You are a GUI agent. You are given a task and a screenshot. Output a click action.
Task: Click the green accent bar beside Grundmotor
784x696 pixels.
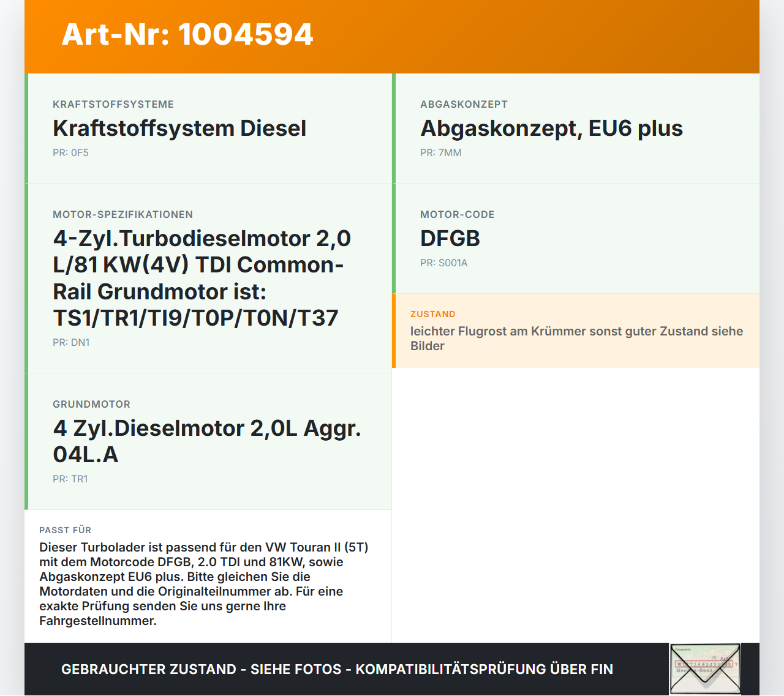click(x=27, y=441)
